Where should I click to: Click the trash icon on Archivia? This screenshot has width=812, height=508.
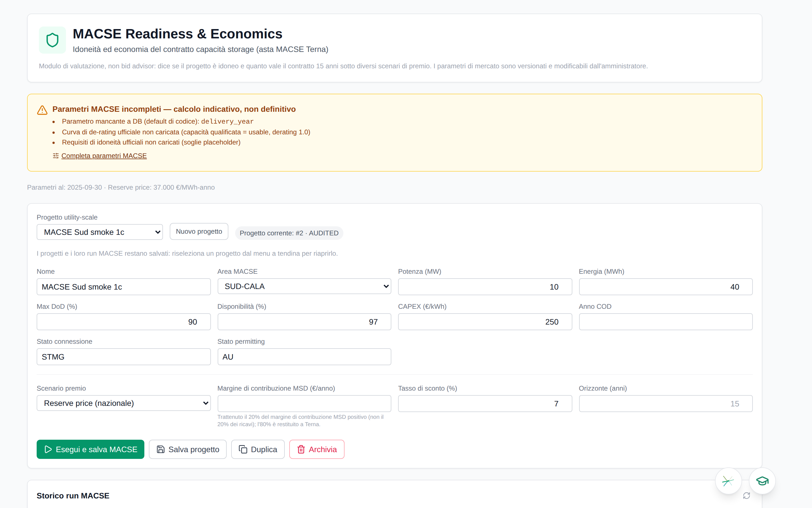click(301, 449)
